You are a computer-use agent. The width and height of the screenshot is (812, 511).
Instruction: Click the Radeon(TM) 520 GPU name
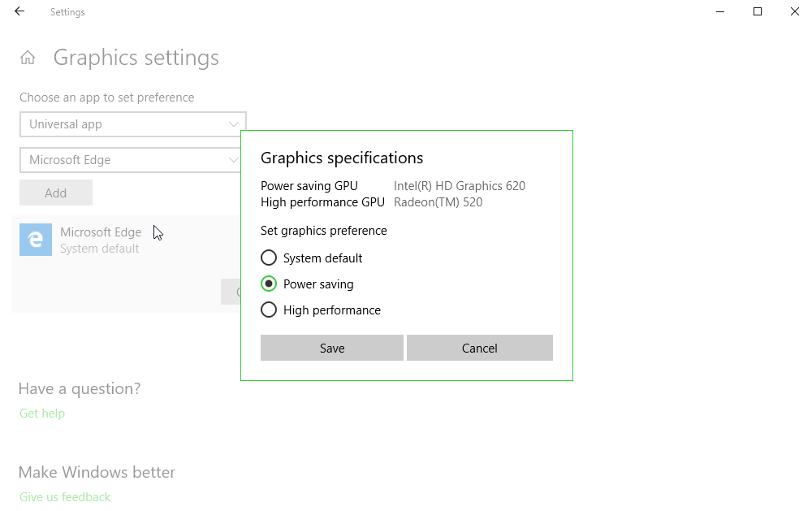point(438,202)
